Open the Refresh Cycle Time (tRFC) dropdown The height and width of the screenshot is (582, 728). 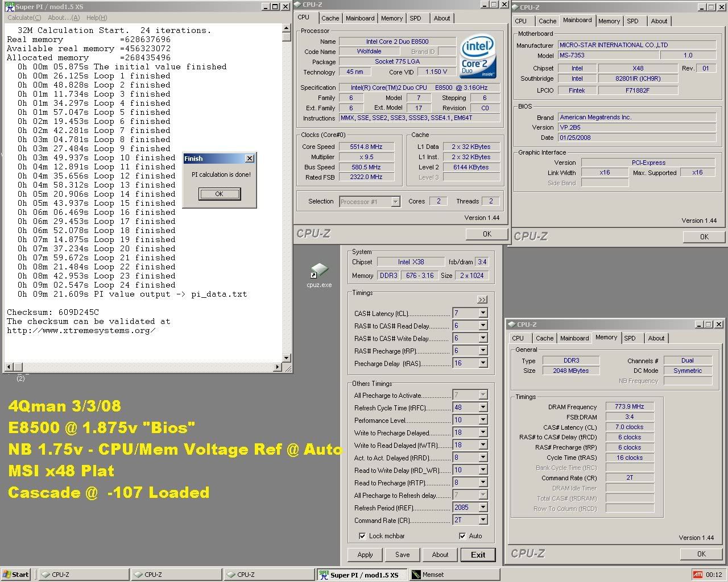(483, 408)
